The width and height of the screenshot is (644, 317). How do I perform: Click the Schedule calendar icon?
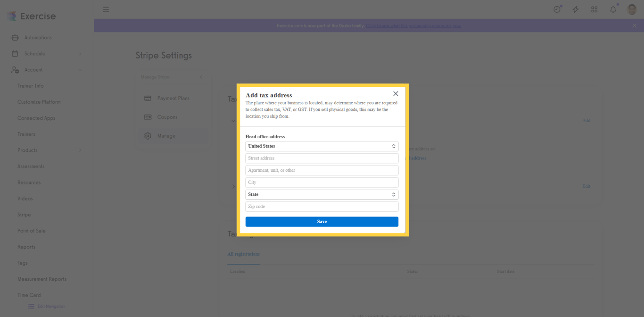pyautogui.click(x=15, y=53)
